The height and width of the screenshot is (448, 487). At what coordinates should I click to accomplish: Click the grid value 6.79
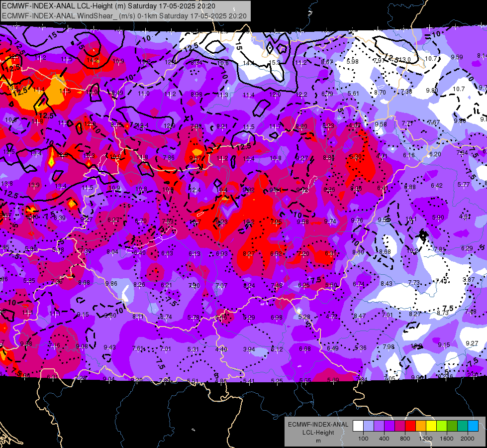[327, 94]
